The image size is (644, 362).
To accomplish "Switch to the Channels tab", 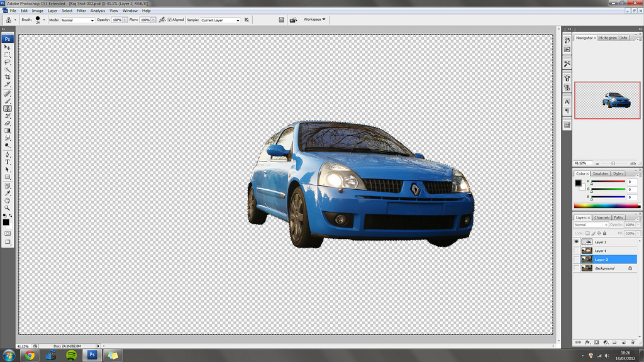I will (x=602, y=217).
